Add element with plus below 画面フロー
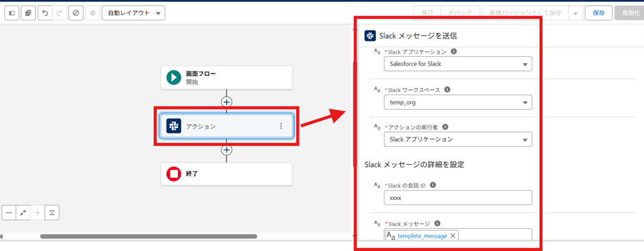Viewport: 644px width, 251px height. click(227, 102)
